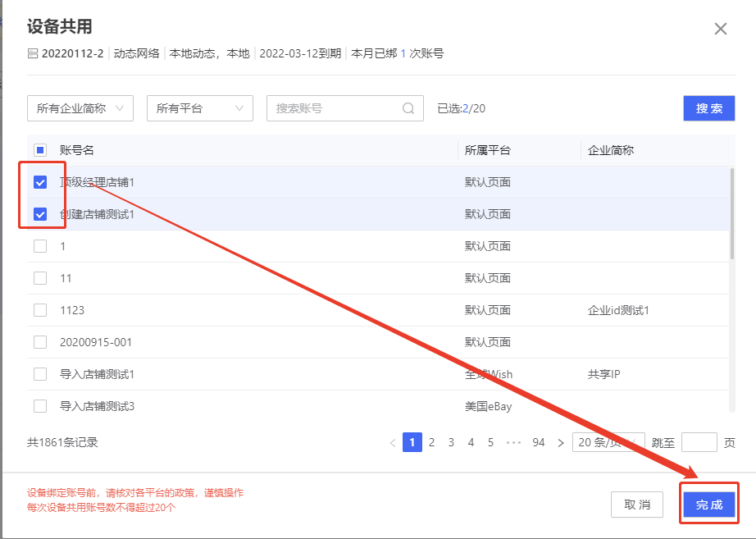Click the pagination ellipsis to jump pages
Viewport: 756px width, 539px height.
click(516, 442)
